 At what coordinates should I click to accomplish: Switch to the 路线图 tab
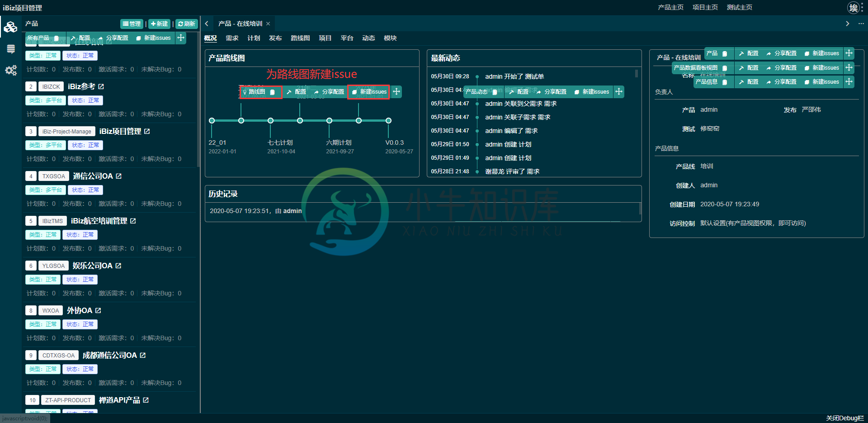click(x=300, y=38)
